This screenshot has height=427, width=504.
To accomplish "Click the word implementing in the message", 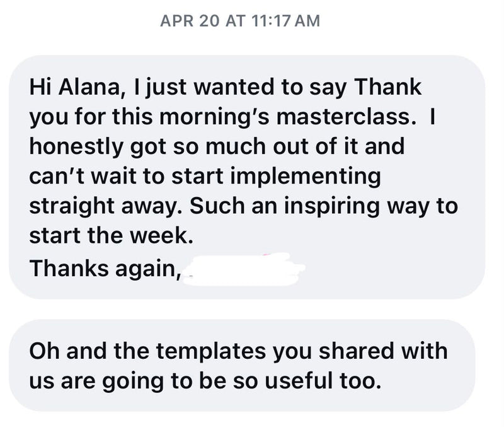I will click(x=305, y=177).
